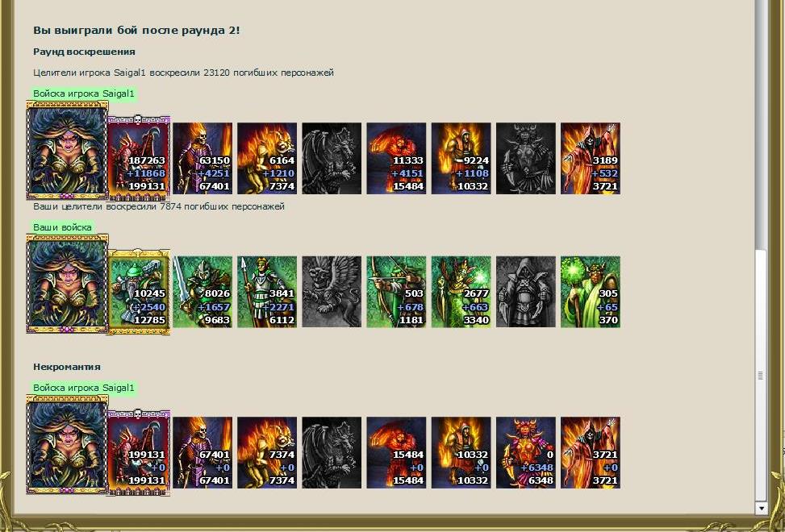Select the elf mage unit totaling 3340
The width and height of the screenshot is (785, 532).
(x=461, y=292)
